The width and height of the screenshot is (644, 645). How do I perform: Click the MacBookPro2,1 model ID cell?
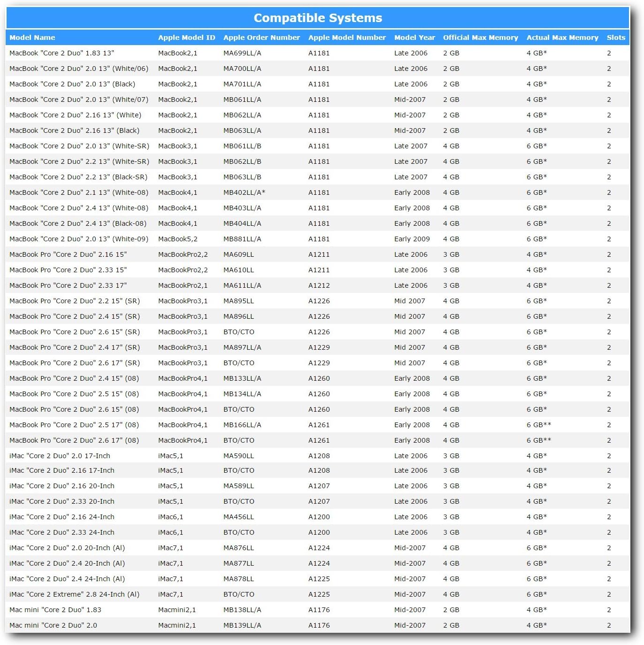[183, 285]
